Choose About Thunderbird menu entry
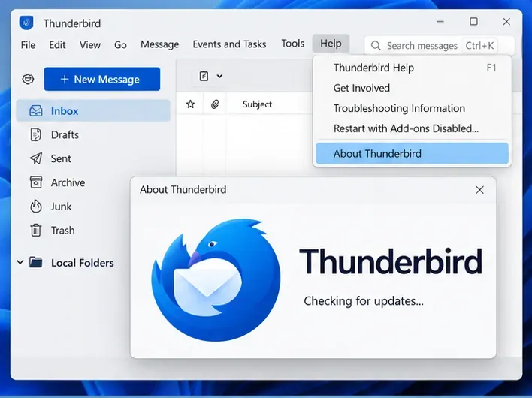This screenshot has width=532, height=398. coord(413,154)
